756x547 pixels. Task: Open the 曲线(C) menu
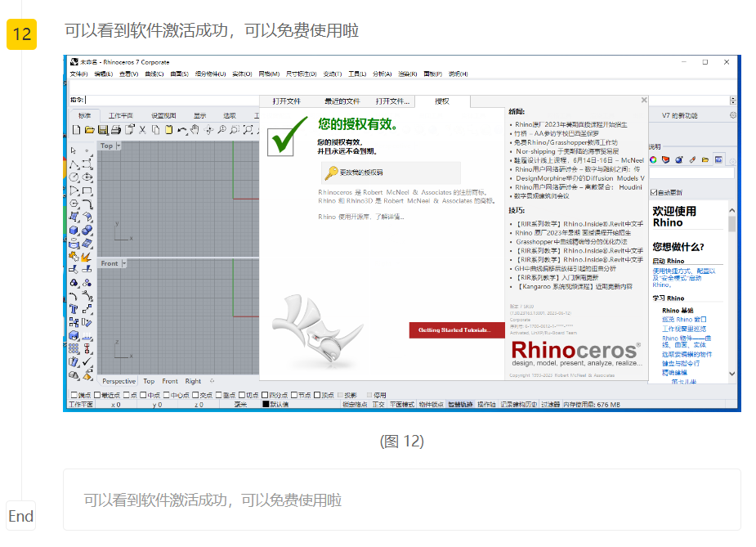point(154,74)
